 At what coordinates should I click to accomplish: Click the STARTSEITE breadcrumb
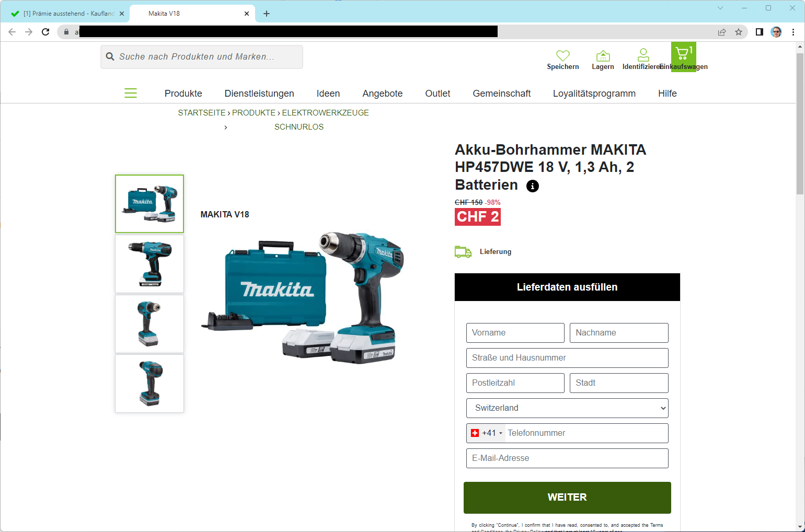click(x=202, y=113)
